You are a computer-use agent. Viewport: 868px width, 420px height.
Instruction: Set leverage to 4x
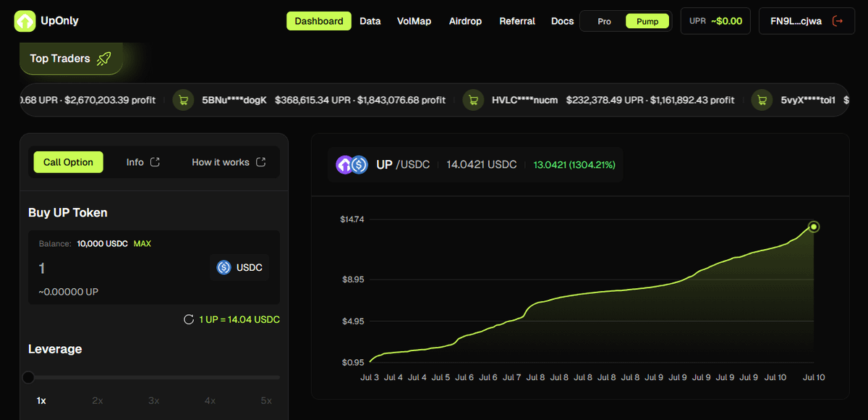(x=210, y=400)
